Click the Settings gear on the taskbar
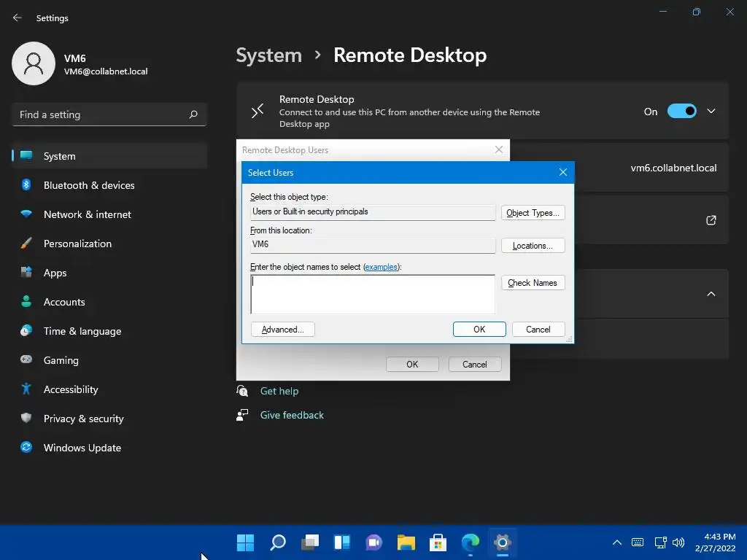Screen dimensions: 747x560 [x=502, y=542]
